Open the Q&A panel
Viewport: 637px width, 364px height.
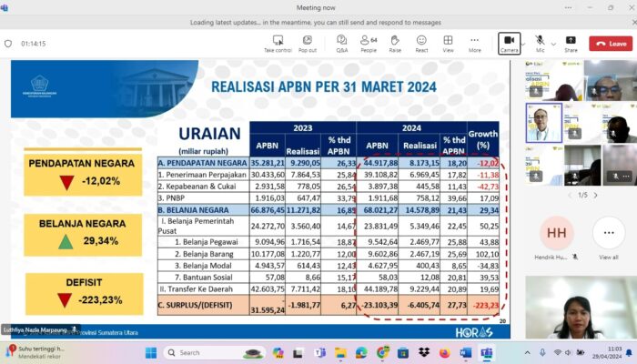pos(342,43)
